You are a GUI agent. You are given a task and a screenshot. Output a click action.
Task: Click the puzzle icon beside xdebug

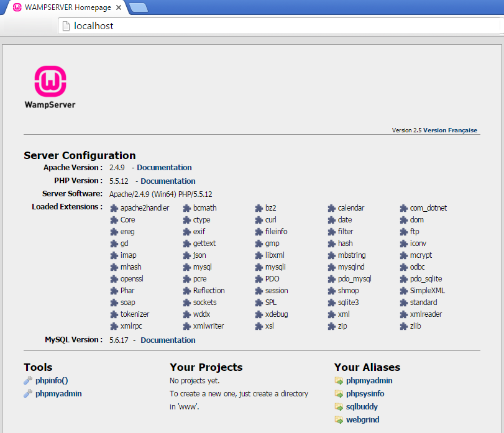point(259,314)
